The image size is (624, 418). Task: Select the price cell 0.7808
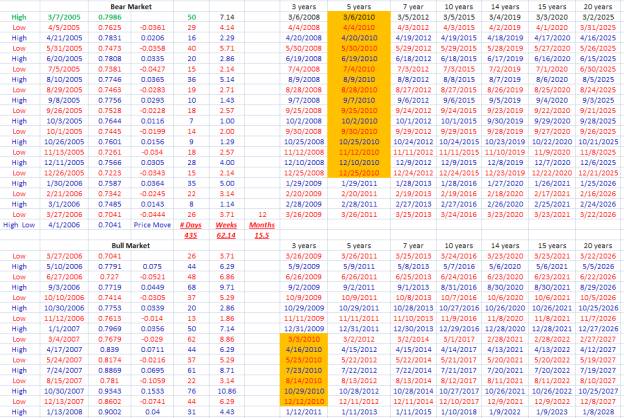110,59
